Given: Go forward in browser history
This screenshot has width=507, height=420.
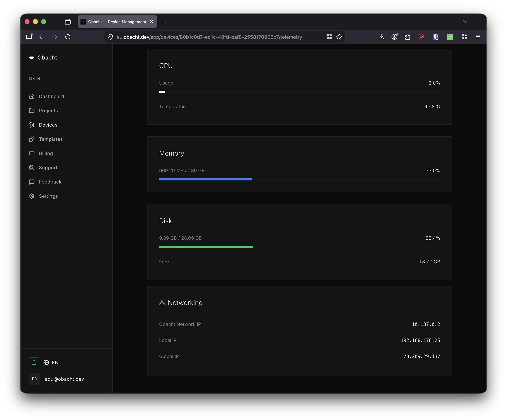Looking at the screenshot, I should (x=55, y=37).
